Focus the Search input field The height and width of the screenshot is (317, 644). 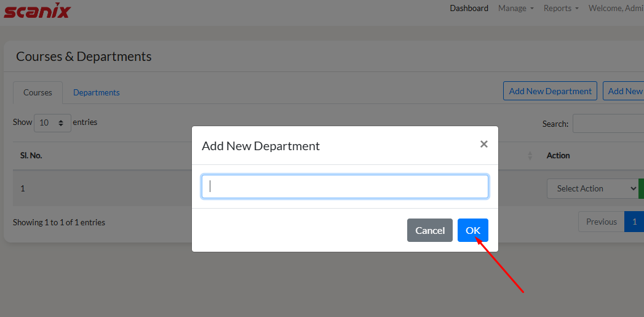(x=608, y=124)
